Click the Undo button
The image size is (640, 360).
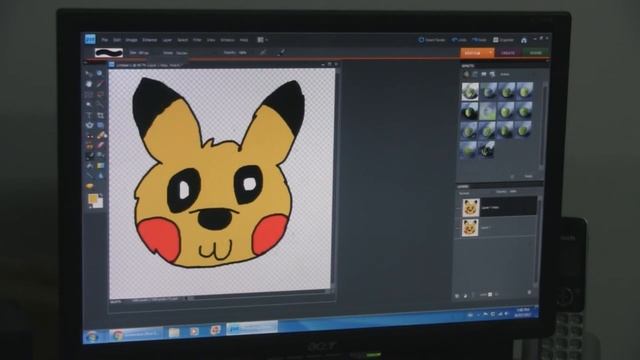point(459,40)
